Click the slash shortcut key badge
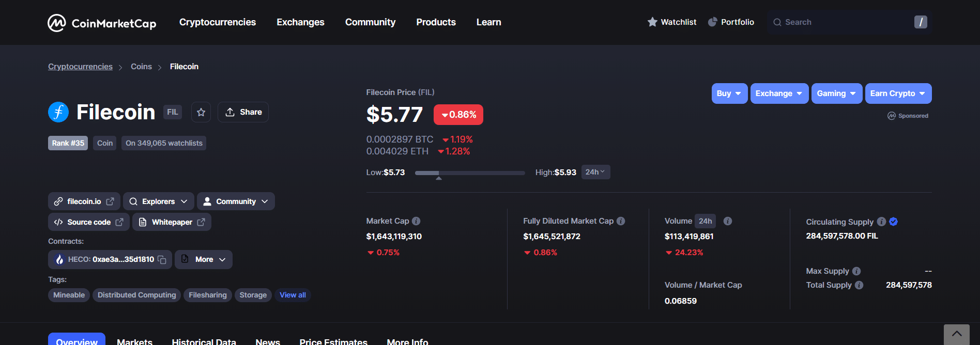 (x=921, y=22)
